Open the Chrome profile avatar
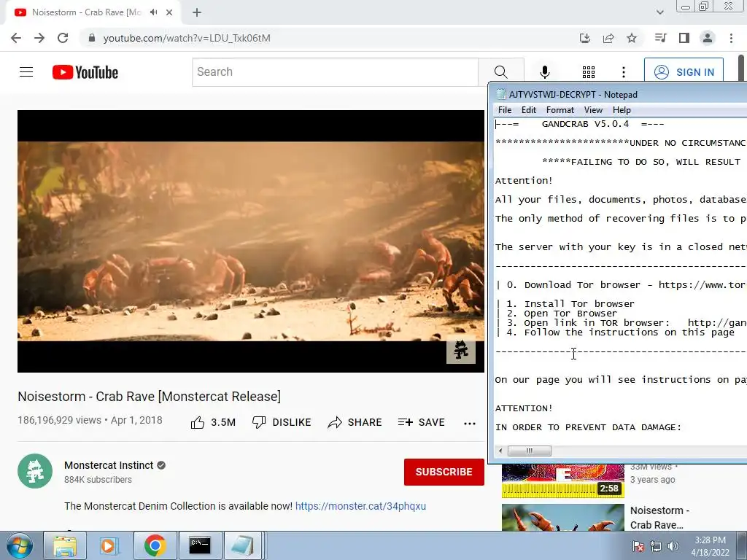 [708, 38]
